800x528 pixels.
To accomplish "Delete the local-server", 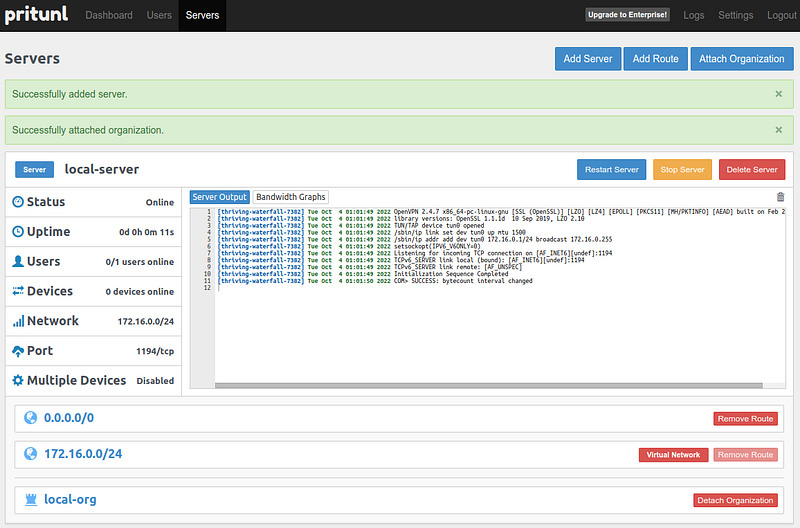I will point(752,169).
